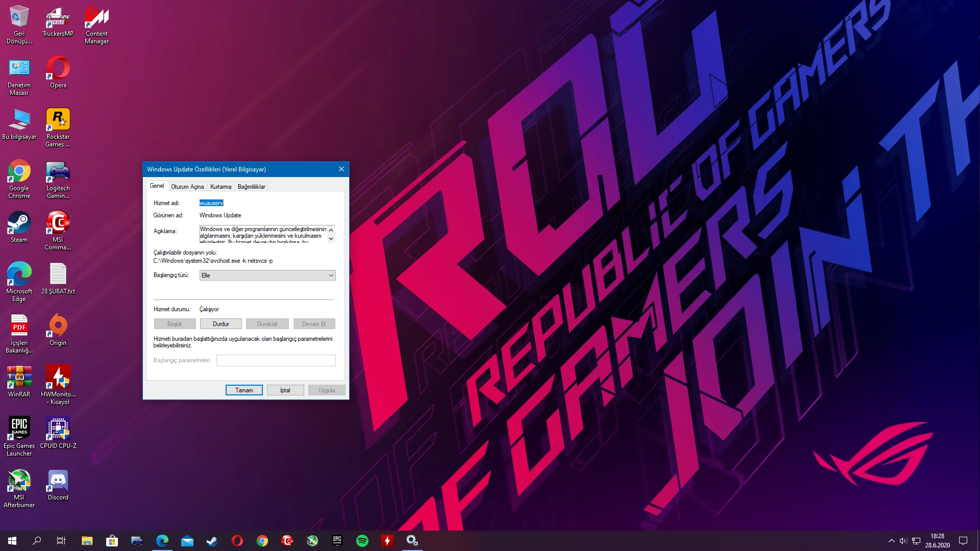The image size is (980, 551).
Task: Click Spotify in the taskbar
Action: (x=362, y=541)
